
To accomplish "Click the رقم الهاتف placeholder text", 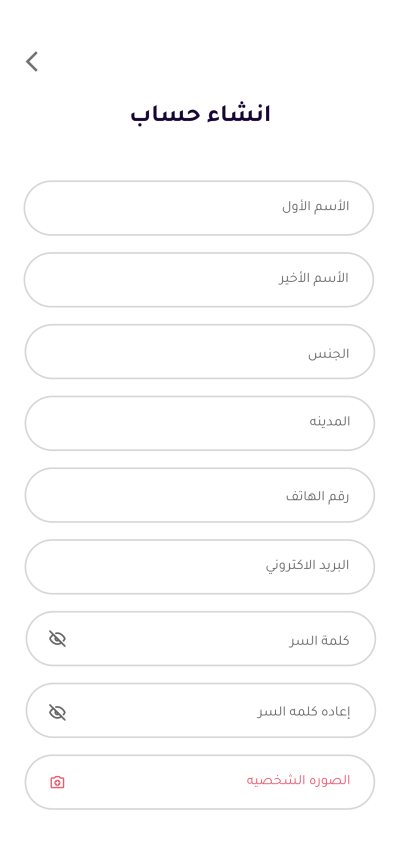I will pos(317,496).
